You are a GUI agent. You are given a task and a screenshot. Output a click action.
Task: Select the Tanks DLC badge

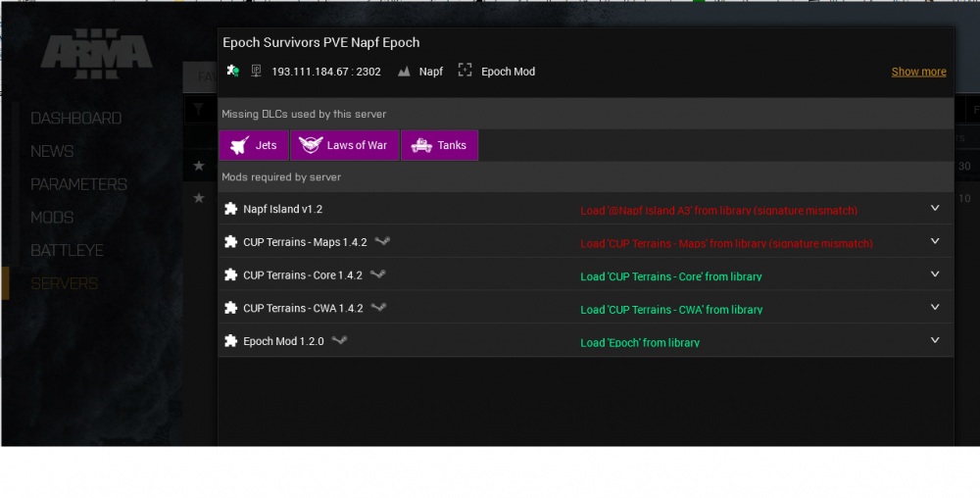click(x=439, y=145)
